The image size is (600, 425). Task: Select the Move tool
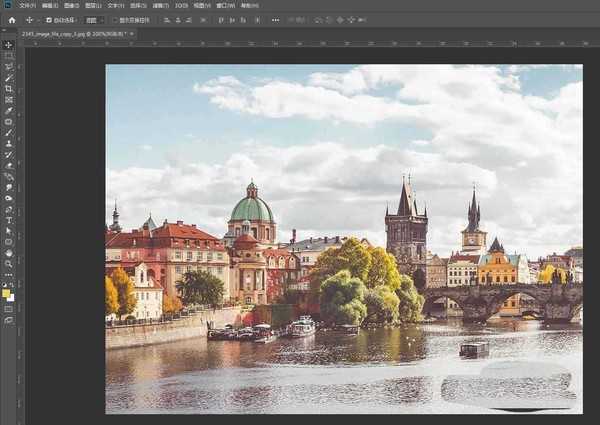8,45
